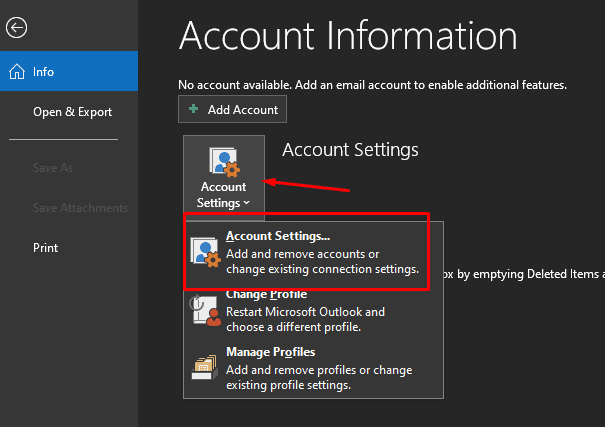Click 'by emptying Deleted Items' text
The height and width of the screenshot is (427, 605).
[x=528, y=274]
